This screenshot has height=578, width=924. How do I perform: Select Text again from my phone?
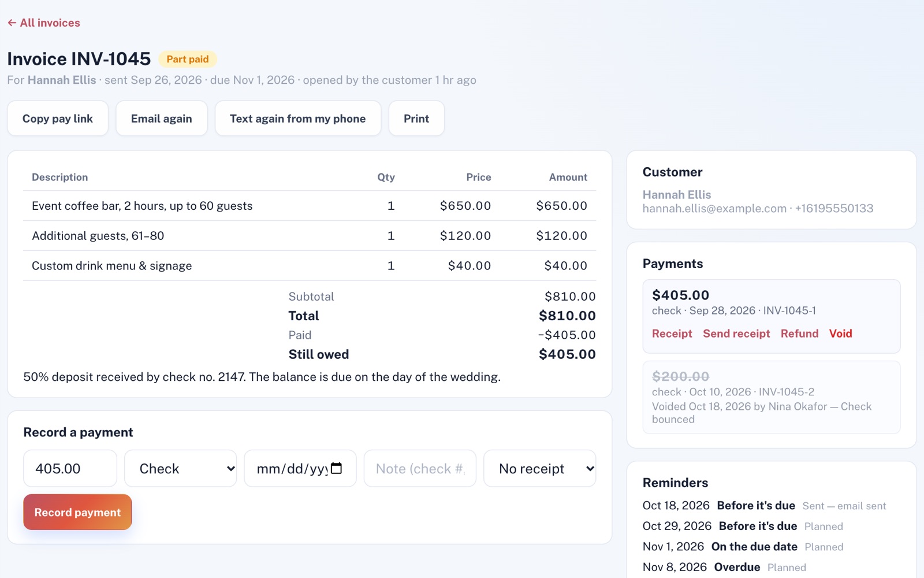click(x=298, y=118)
